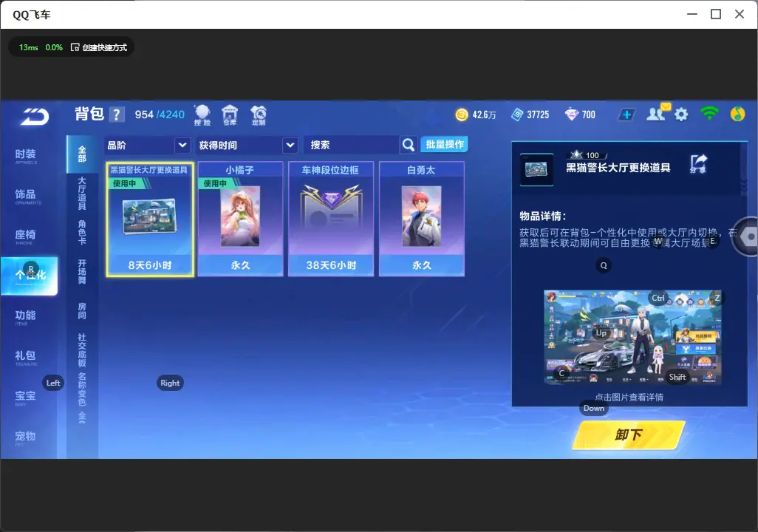Viewport: 758px width, 532px height.
Task: Click the 8天6小时 remaining time label
Action: coord(150,265)
